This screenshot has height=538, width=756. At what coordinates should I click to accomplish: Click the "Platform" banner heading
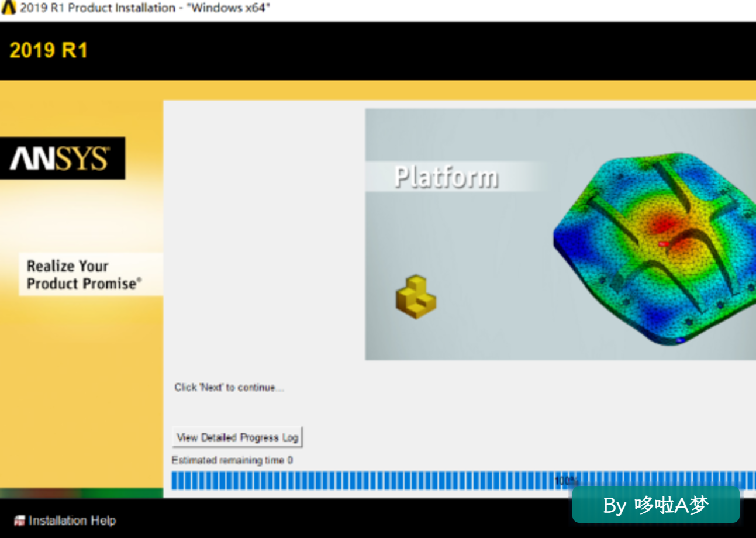coord(446,177)
